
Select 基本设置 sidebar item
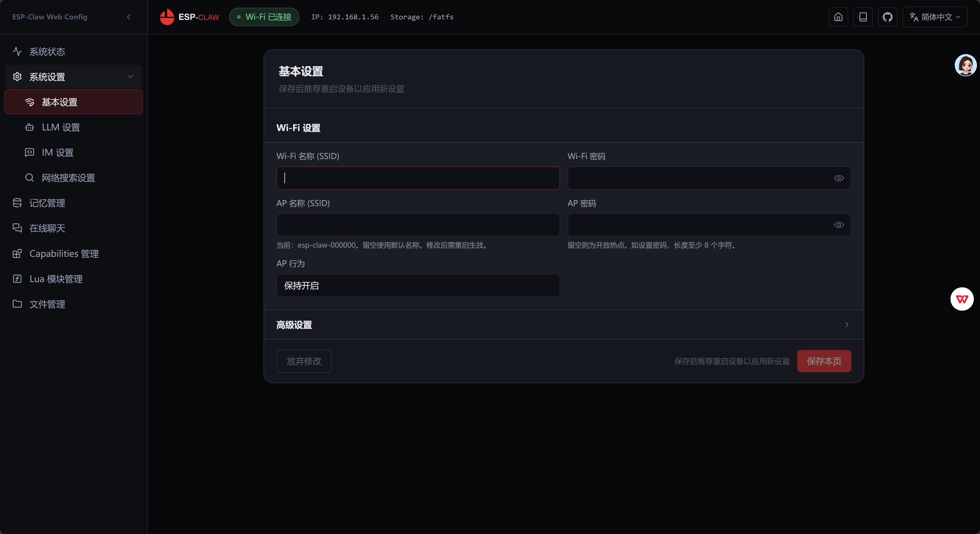[x=74, y=102]
